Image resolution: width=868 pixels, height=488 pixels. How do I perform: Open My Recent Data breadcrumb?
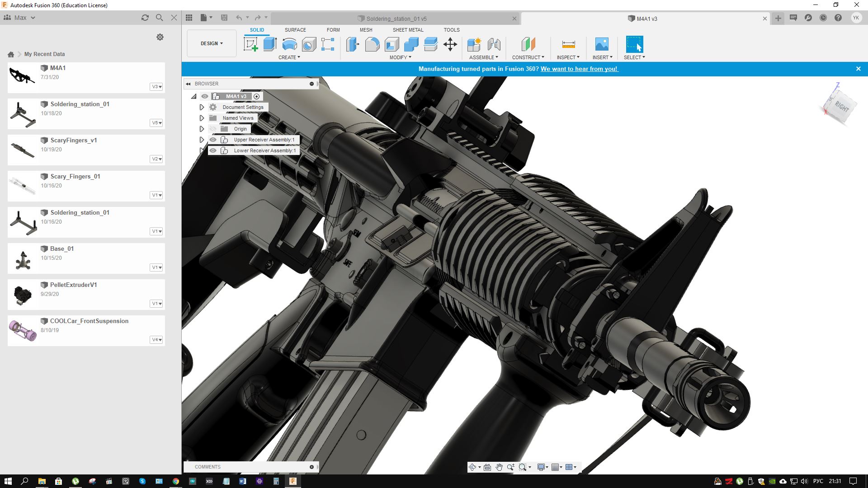(44, 54)
